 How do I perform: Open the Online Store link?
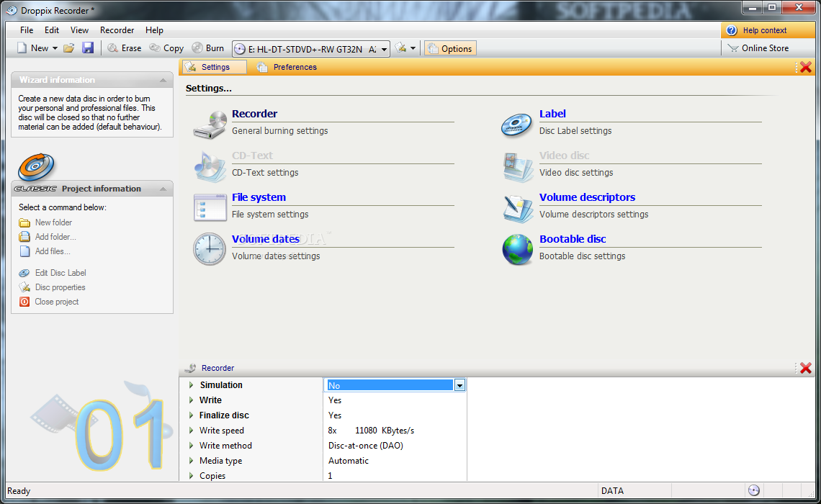point(758,48)
